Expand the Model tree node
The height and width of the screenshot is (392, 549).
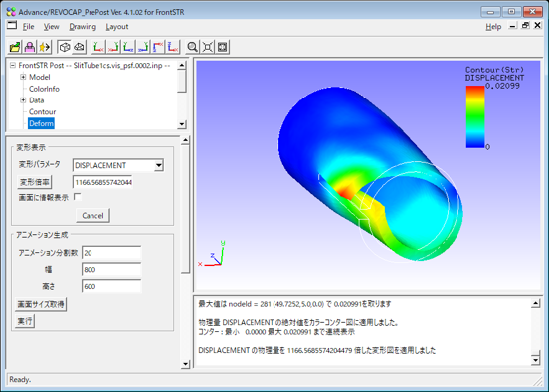tap(23, 77)
